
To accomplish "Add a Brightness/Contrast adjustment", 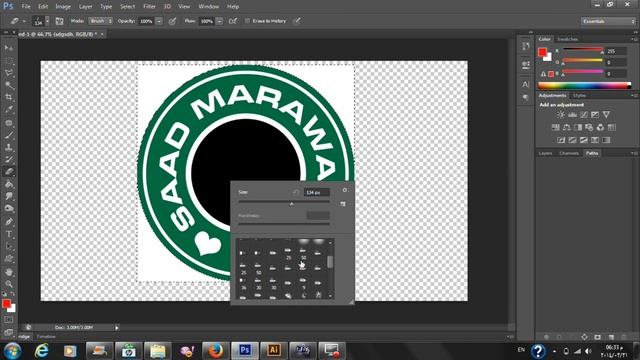I will pyautogui.click(x=561, y=115).
